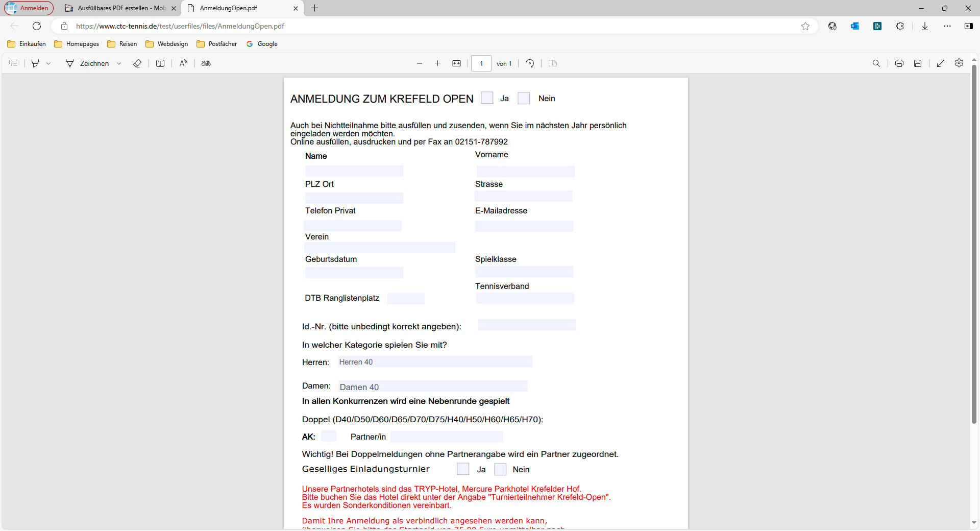Expand the highlighter options arrow

48,64
